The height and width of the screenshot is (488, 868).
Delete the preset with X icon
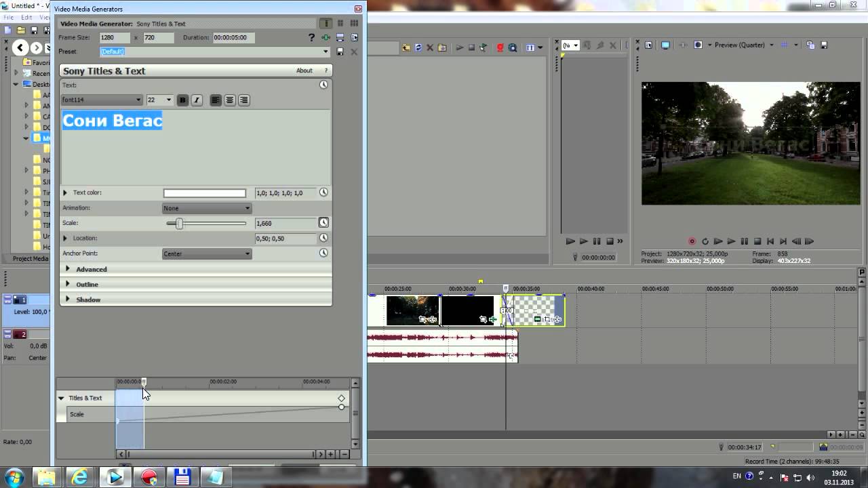click(x=354, y=52)
